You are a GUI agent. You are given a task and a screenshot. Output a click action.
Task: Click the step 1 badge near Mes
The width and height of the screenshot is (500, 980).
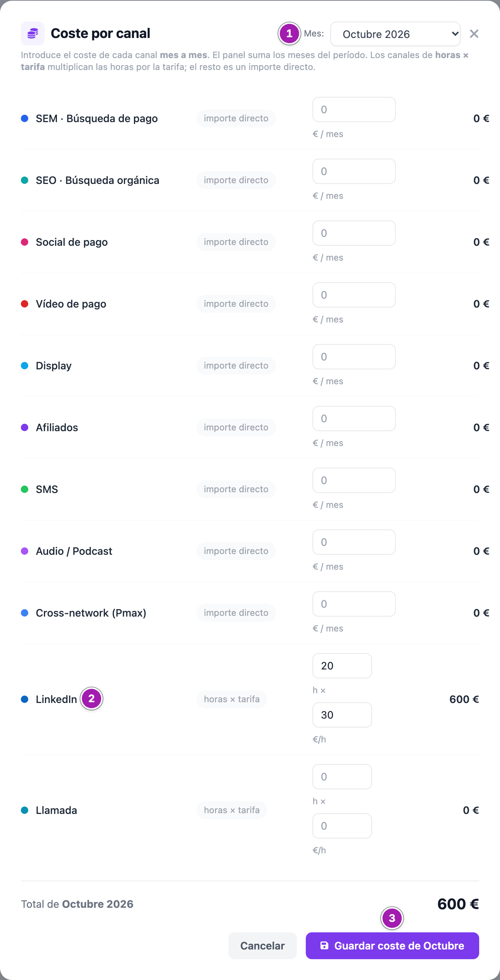(289, 34)
